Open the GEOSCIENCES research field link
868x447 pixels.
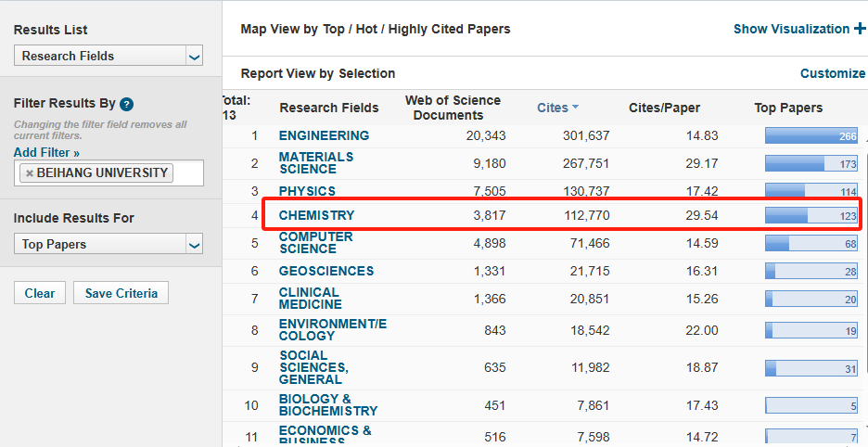click(x=326, y=271)
